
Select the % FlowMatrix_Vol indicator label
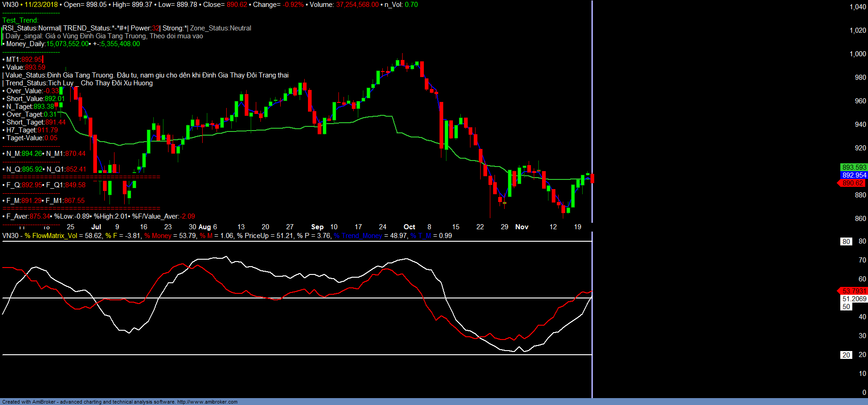pyautogui.click(x=51, y=236)
